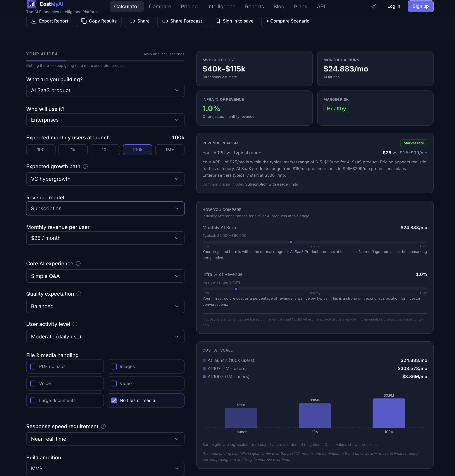Open the Intelligence nav item
The height and width of the screenshot is (476, 455).
(221, 6)
